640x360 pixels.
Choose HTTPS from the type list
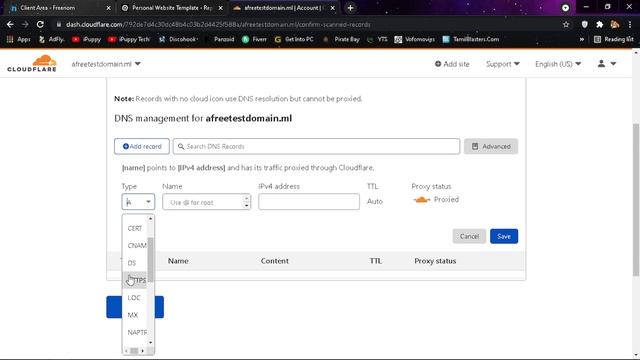pyautogui.click(x=136, y=280)
